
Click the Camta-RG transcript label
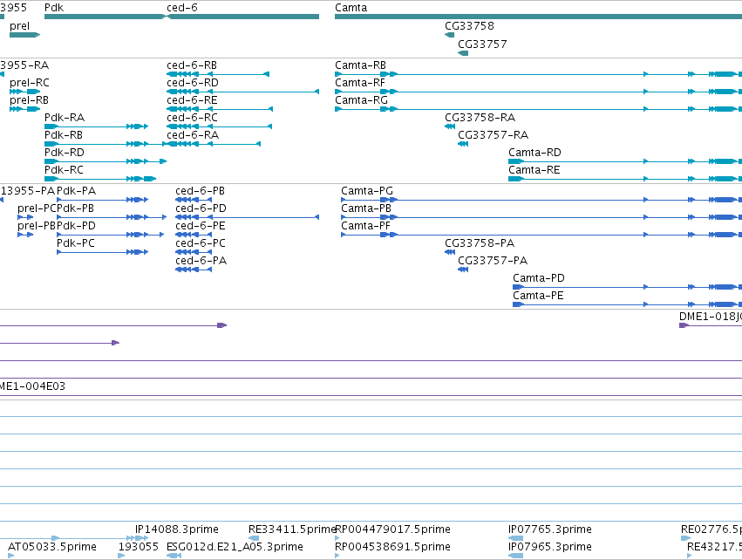tap(362, 100)
